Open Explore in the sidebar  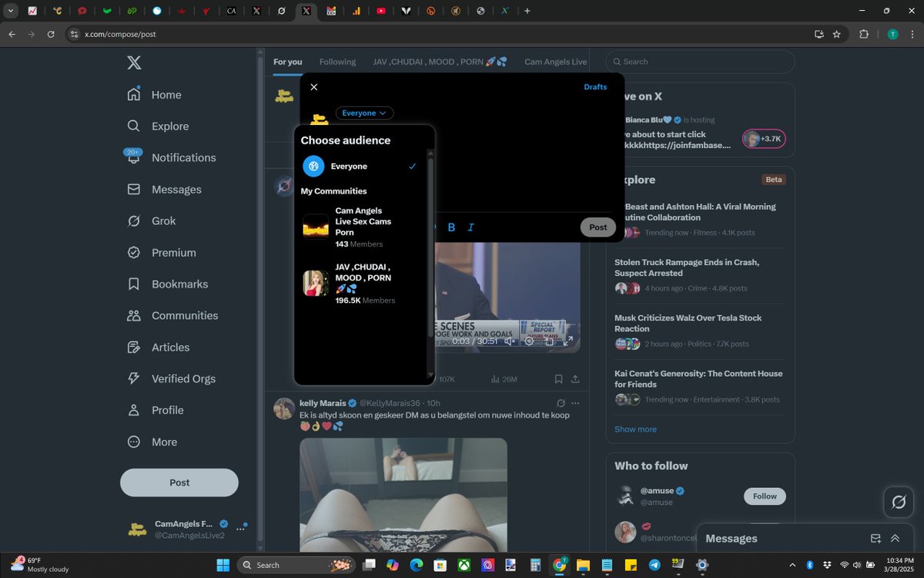point(158,126)
